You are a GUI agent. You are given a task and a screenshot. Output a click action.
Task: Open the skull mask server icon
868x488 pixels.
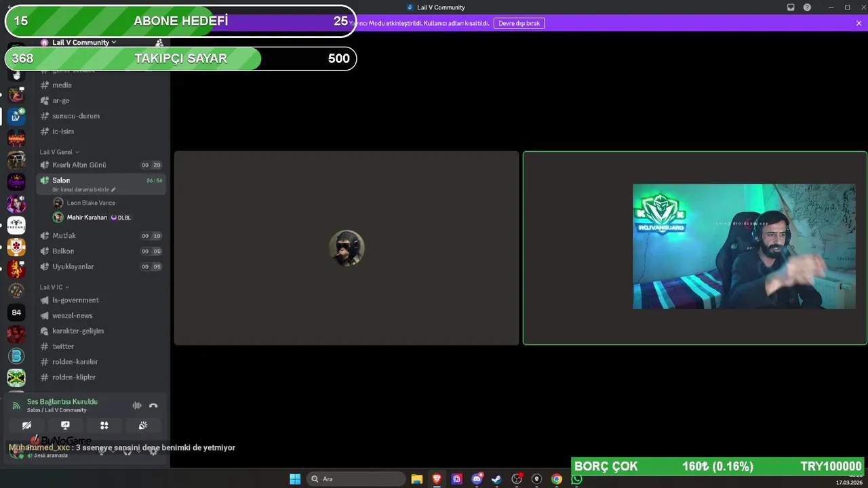pyautogui.click(x=16, y=160)
